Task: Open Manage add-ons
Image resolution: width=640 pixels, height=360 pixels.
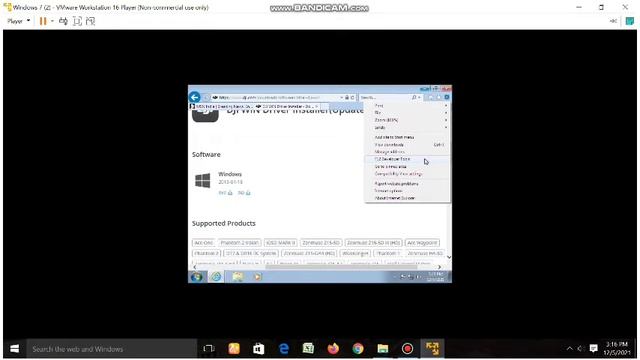Action: pos(407,152)
